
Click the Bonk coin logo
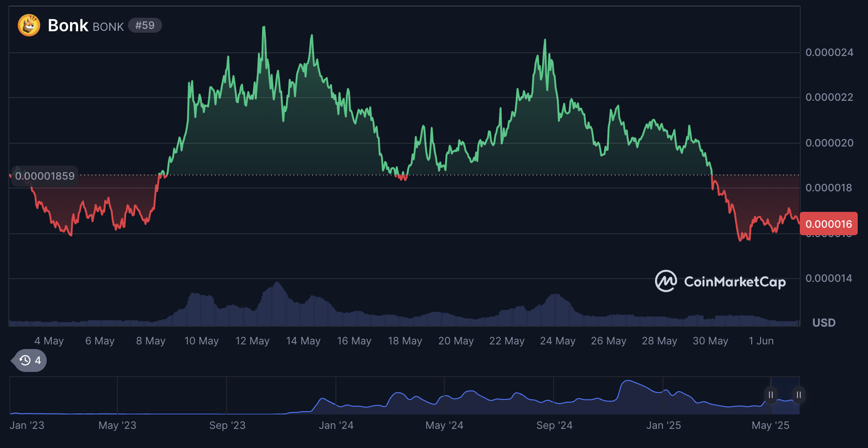click(x=28, y=25)
